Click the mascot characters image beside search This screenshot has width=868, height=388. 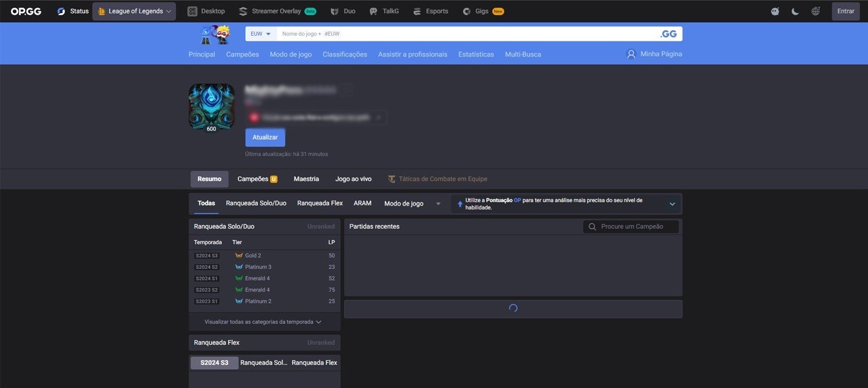[x=215, y=34]
